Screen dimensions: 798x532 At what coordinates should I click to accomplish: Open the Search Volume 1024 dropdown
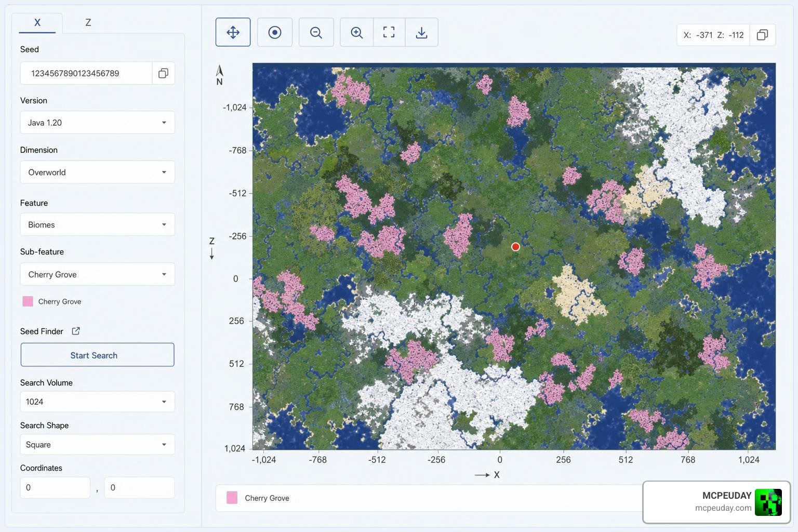click(98, 402)
